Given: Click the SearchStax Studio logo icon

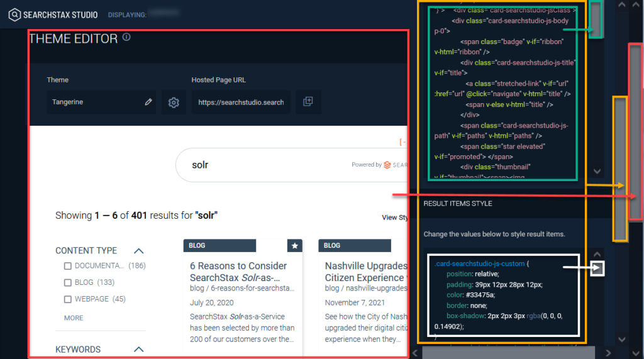Looking at the screenshot, I should coord(14,14).
